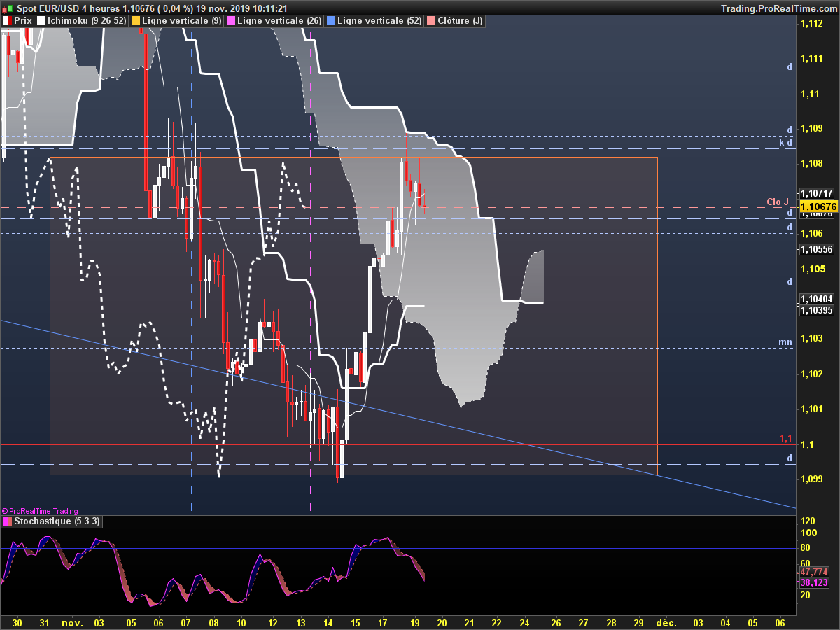This screenshot has width=840, height=630.
Task: Click the 47,774 stochastic value tag
Action: point(814,572)
